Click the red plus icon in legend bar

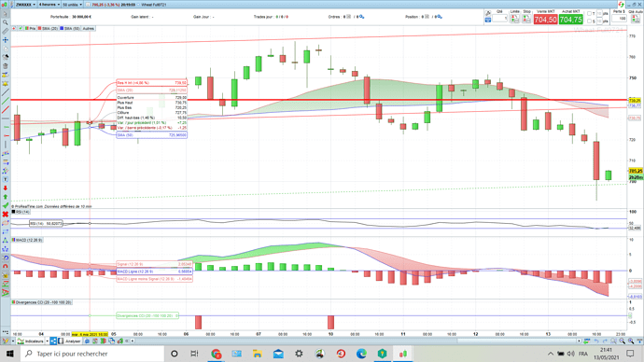(14, 29)
